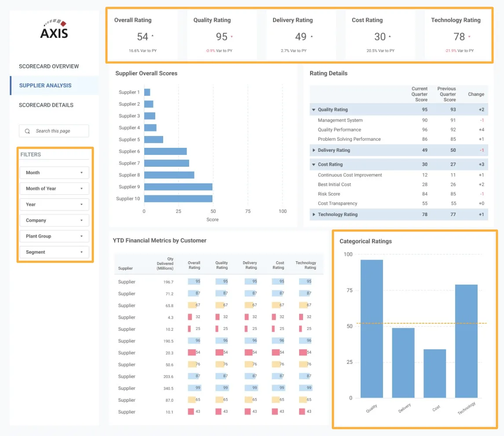The width and height of the screenshot is (504, 436).
Task: Click the Supplier 10 bar
Action: tap(179, 199)
